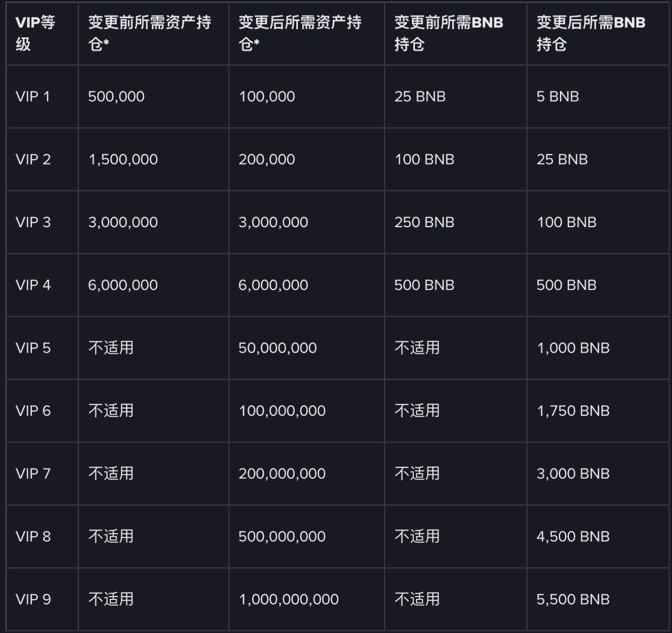Image resolution: width=672 pixels, height=633 pixels.
Task: Click the 1,000,000,000 asset cell
Action: pyautogui.click(x=289, y=599)
